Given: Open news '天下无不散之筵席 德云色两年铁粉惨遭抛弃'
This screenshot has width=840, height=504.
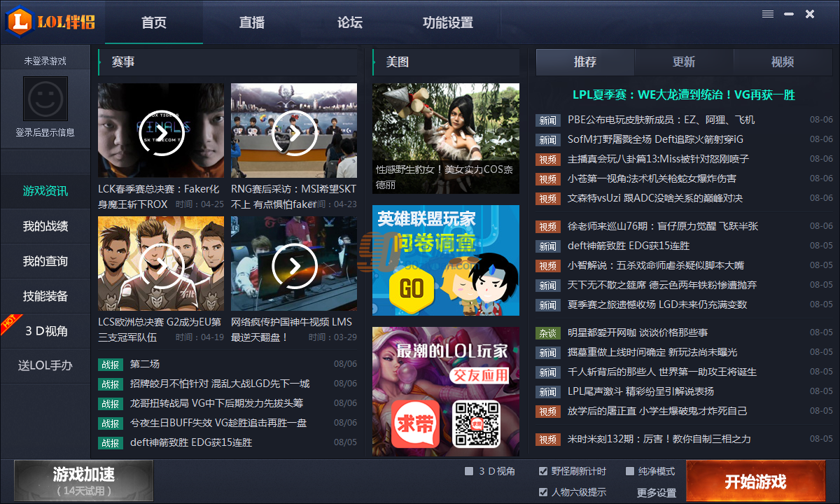Looking at the screenshot, I should [x=662, y=286].
